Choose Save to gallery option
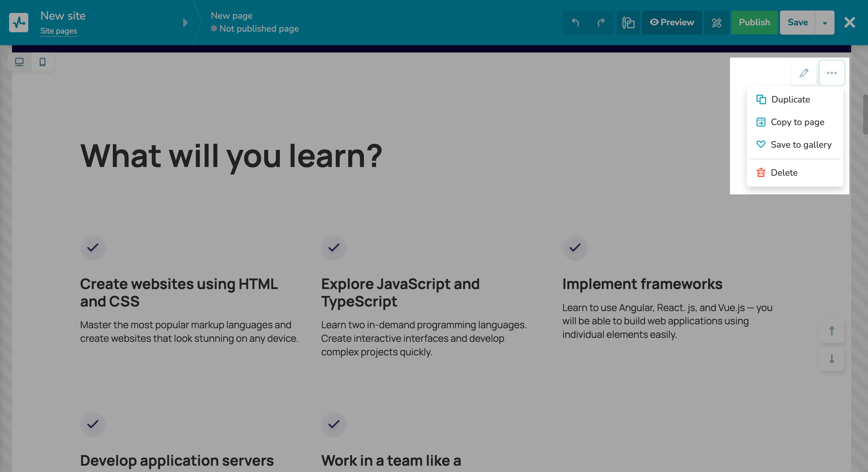This screenshot has width=868, height=472. [800, 145]
